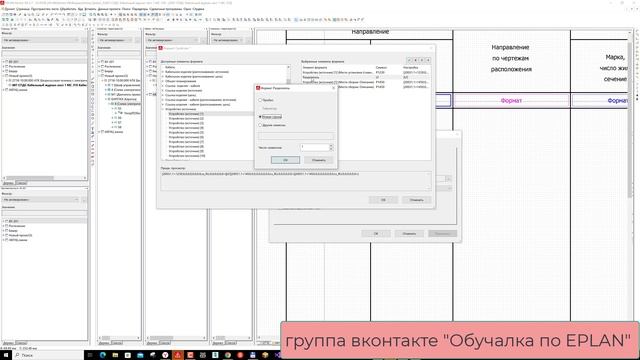This screenshot has height=360, width=640.
Task: Expand Кабельное изделие (расположение: источник) node
Action: coord(163,72)
